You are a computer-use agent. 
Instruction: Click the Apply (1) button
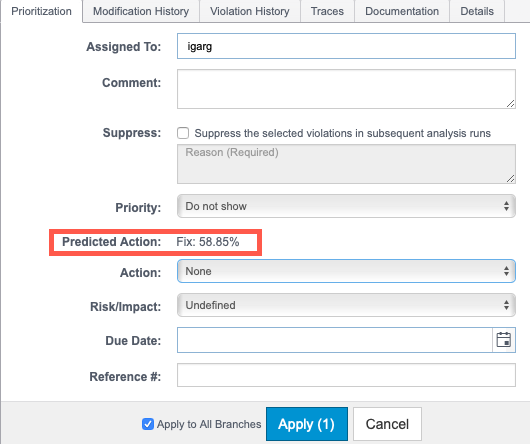tap(307, 424)
